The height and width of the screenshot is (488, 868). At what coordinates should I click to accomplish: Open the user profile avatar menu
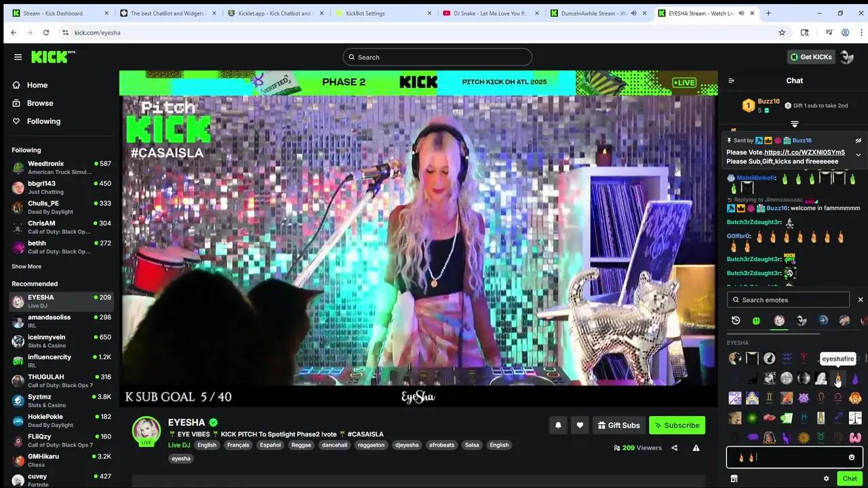click(x=846, y=57)
